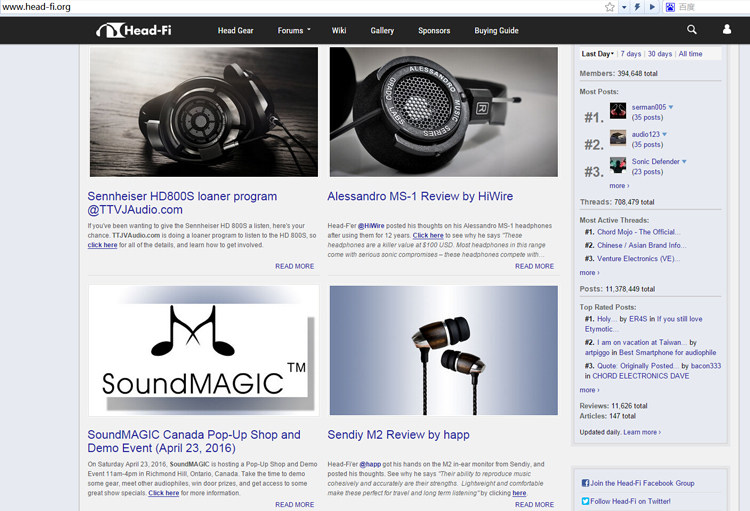750x511 pixels.
Task: Expand serman005 user dropdown arrow
Action: tap(671, 107)
